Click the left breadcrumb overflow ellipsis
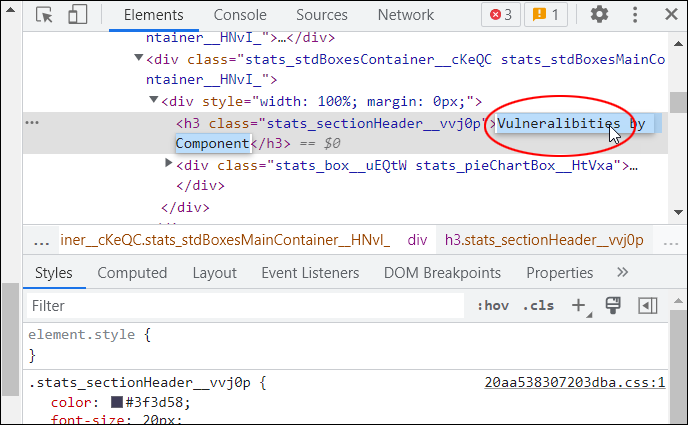Screen dimensions: 688x425 pyautogui.click(x=42, y=241)
